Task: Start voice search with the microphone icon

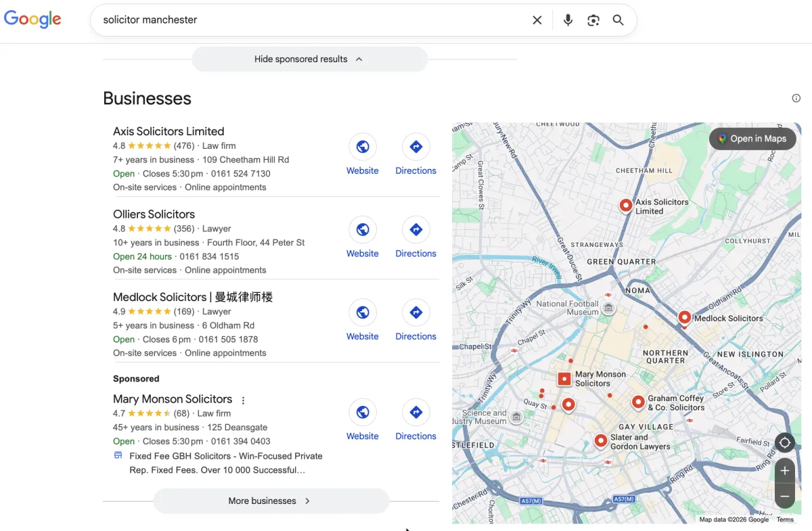Action: pyautogui.click(x=568, y=20)
